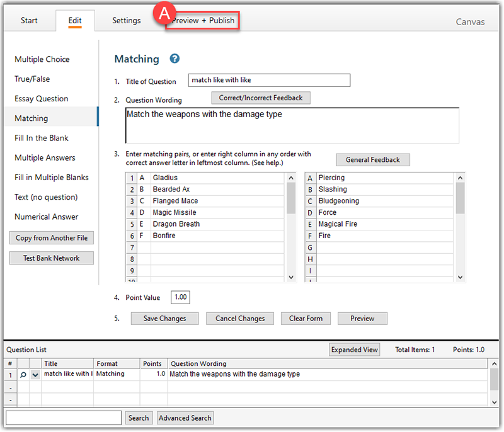The height and width of the screenshot is (432, 504).
Task: Click the Correct/Incorrect Feedback button
Action: pos(261,98)
